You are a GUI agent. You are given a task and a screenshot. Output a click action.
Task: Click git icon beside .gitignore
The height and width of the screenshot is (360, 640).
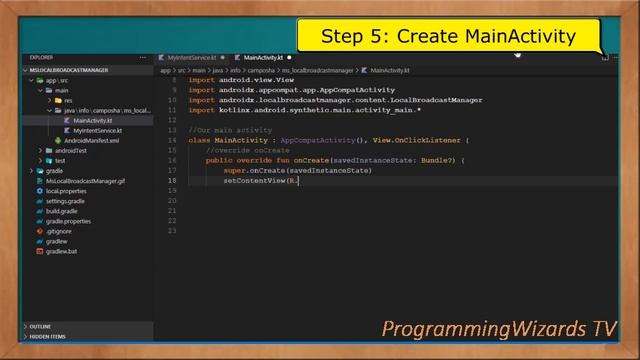pos(40,231)
